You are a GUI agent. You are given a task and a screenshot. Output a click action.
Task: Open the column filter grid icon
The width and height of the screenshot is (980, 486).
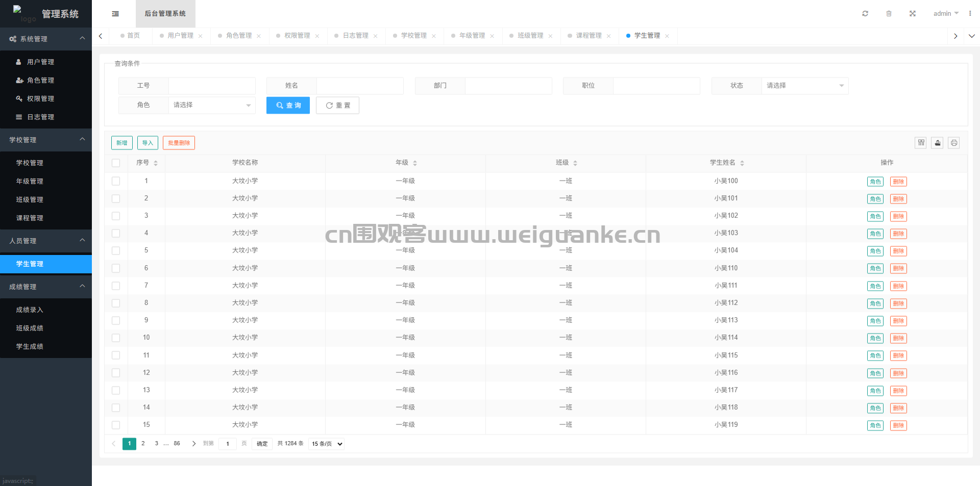(x=921, y=143)
